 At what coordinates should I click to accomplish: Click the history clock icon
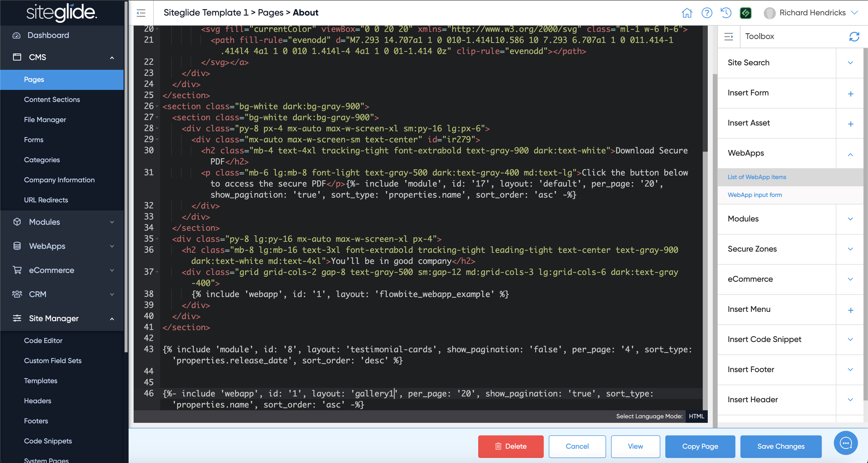(726, 13)
